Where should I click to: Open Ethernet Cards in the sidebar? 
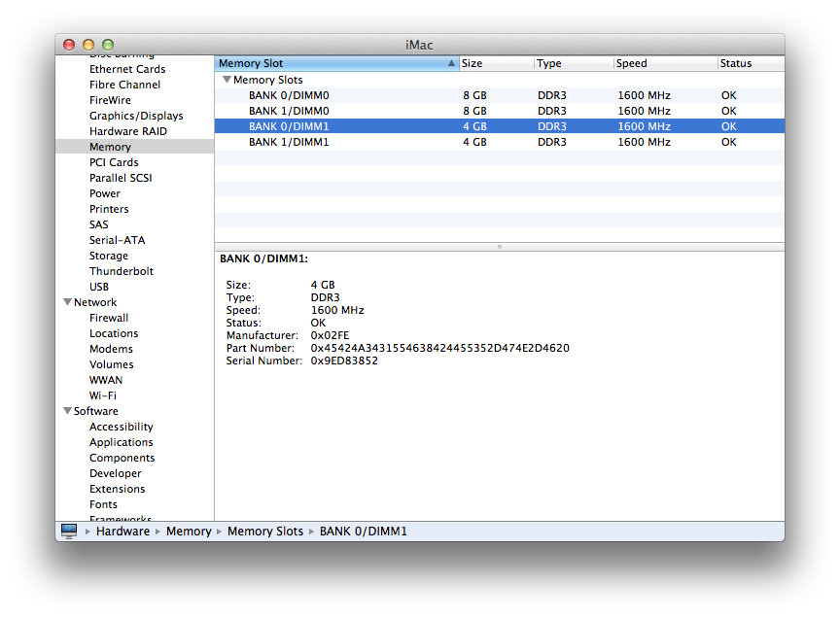pyautogui.click(x=127, y=69)
